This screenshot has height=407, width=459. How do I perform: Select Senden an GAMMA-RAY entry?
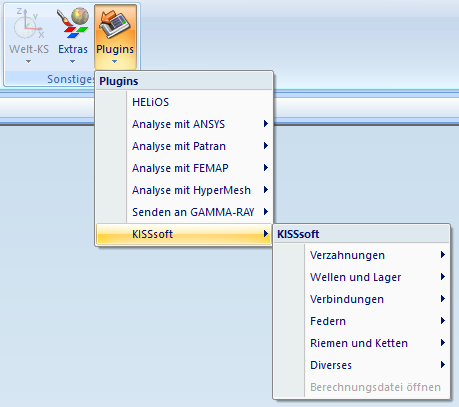pyautogui.click(x=184, y=212)
